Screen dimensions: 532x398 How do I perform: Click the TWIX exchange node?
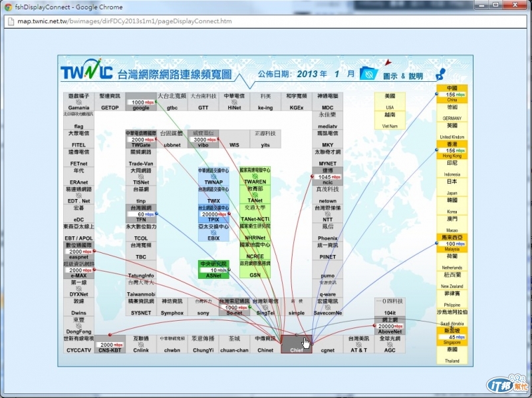coord(213,194)
